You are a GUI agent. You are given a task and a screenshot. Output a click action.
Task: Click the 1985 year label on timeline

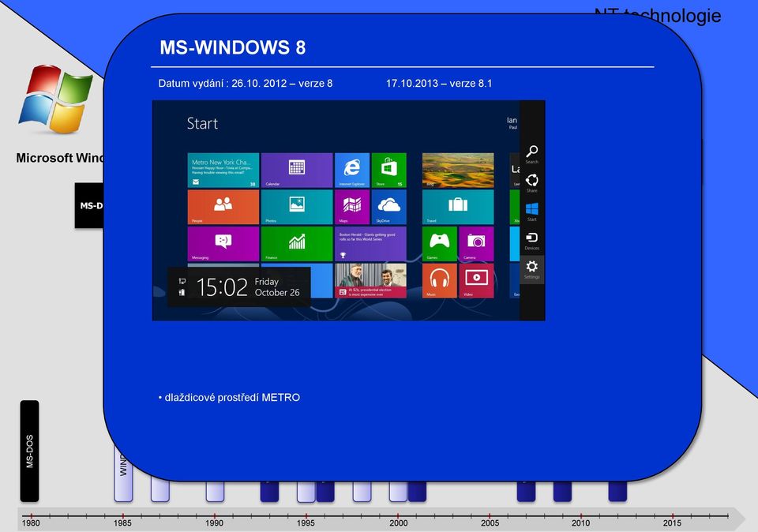[x=122, y=523]
